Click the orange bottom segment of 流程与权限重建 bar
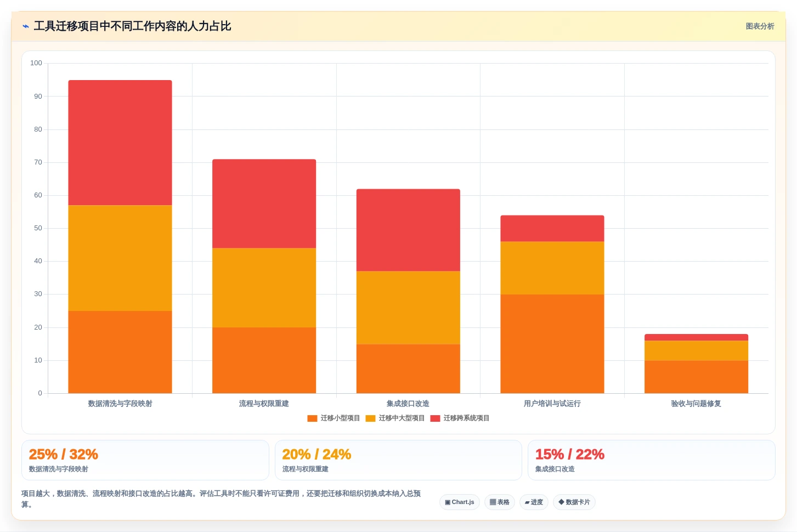Screen dimensions: 797x532 point(264,360)
